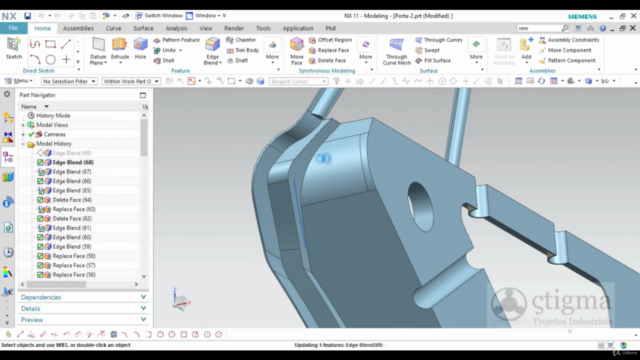Select the Shell command
This screenshot has width=640, height=360.
pyautogui.click(x=164, y=60)
